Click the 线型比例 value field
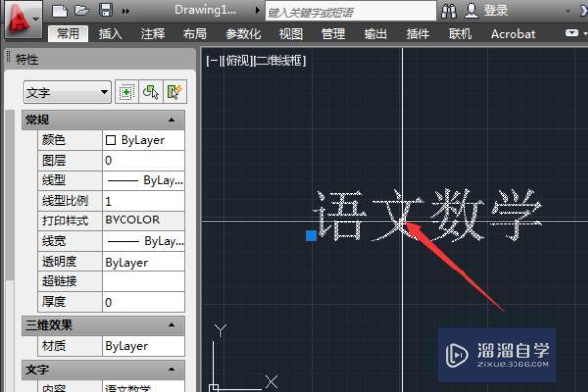 [144, 201]
